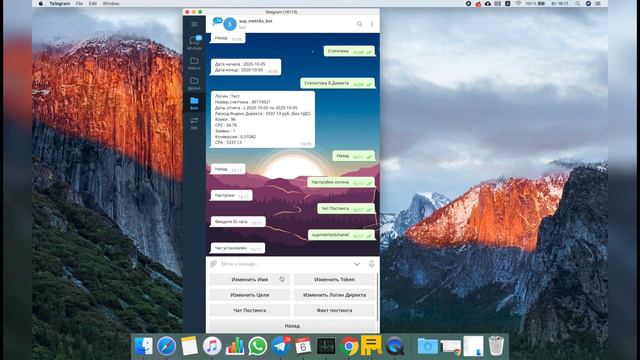This screenshot has width=640, height=360.
Task: Click the Статистика Я.Директа sent message
Action: click(338, 83)
